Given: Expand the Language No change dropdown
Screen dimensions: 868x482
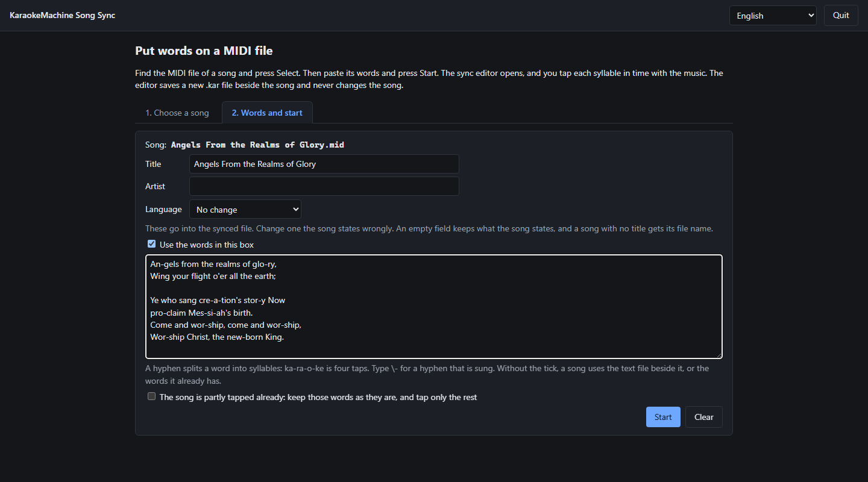Looking at the screenshot, I should [245, 209].
